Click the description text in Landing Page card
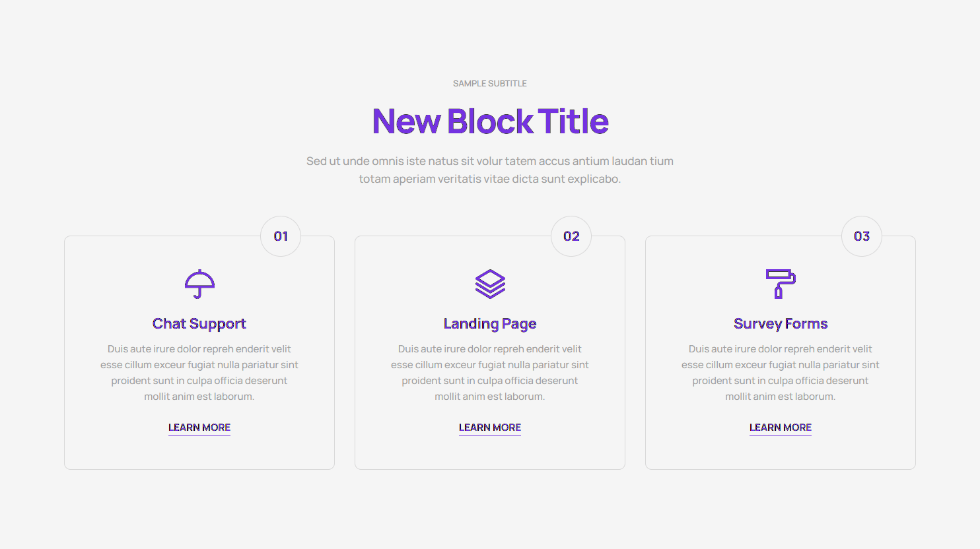 [x=490, y=373]
